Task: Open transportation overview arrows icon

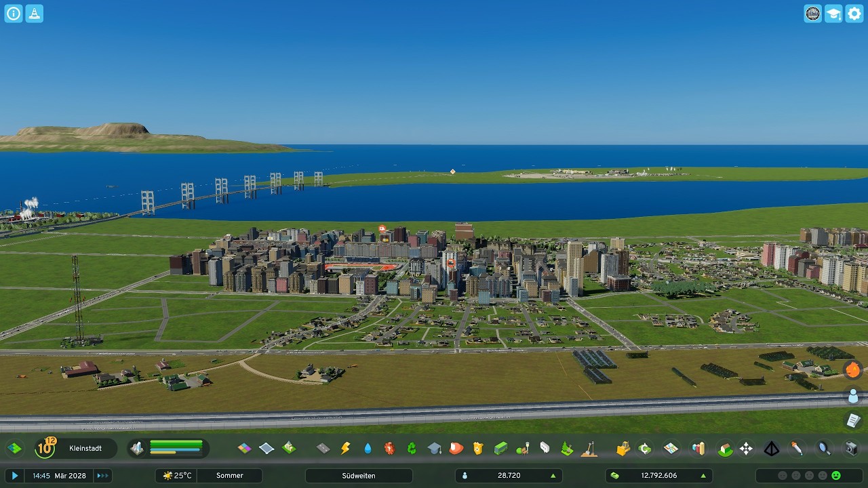Action: click(746, 448)
